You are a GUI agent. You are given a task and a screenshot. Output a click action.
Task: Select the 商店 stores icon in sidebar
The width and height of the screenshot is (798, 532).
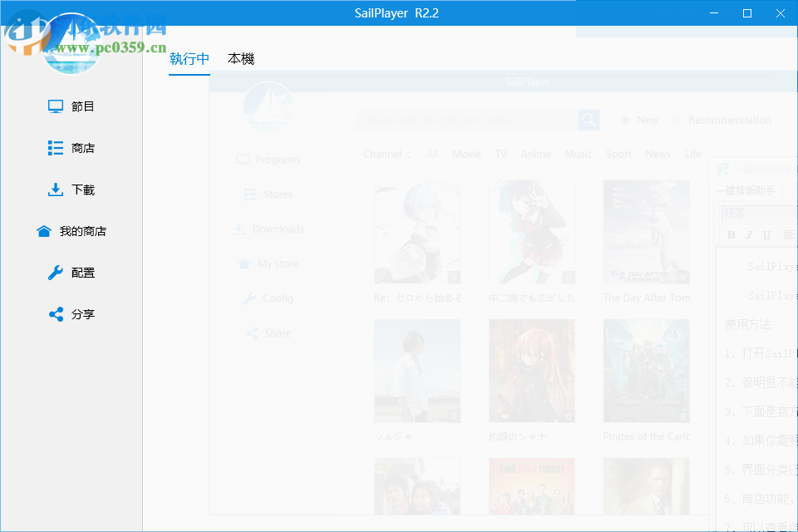pyautogui.click(x=55, y=147)
